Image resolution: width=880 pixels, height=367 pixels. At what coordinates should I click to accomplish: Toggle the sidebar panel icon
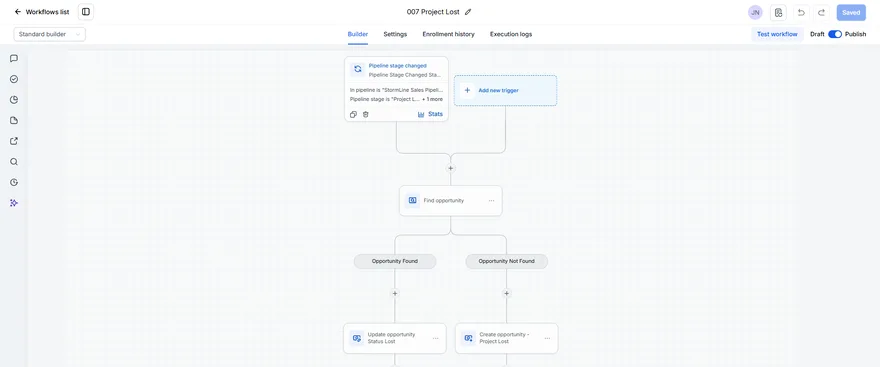pyautogui.click(x=86, y=12)
